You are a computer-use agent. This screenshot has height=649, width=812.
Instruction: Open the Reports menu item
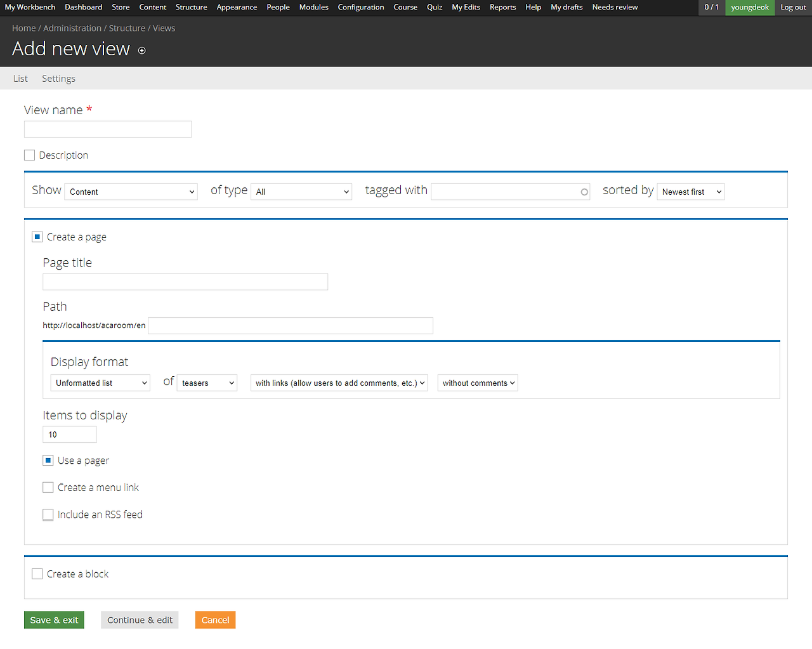(x=503, y=8)
